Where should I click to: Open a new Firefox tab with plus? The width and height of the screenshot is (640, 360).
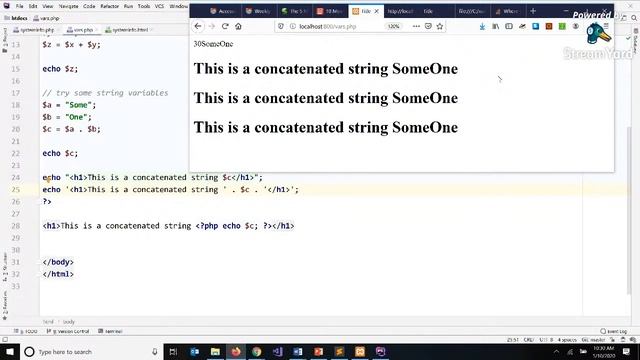(x=533, y=11)
